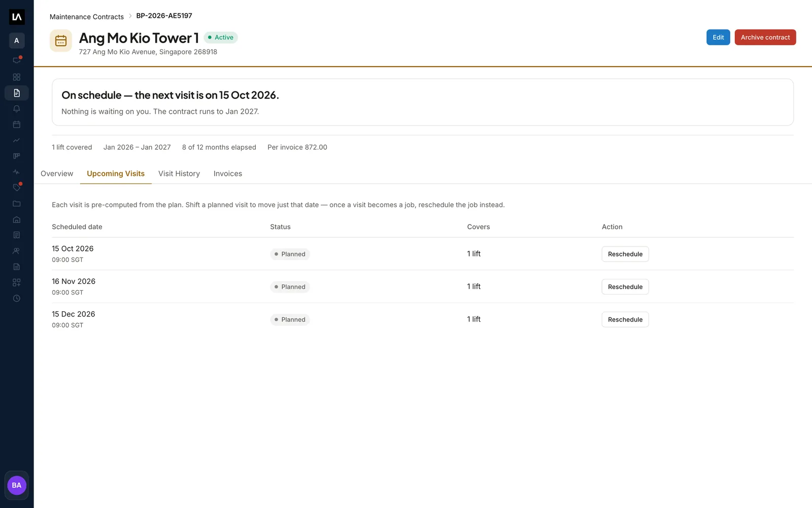The width and height of the screenshot is (812, 508).
Task: Click the blue Edit button
Action: [x=718, y=37]
